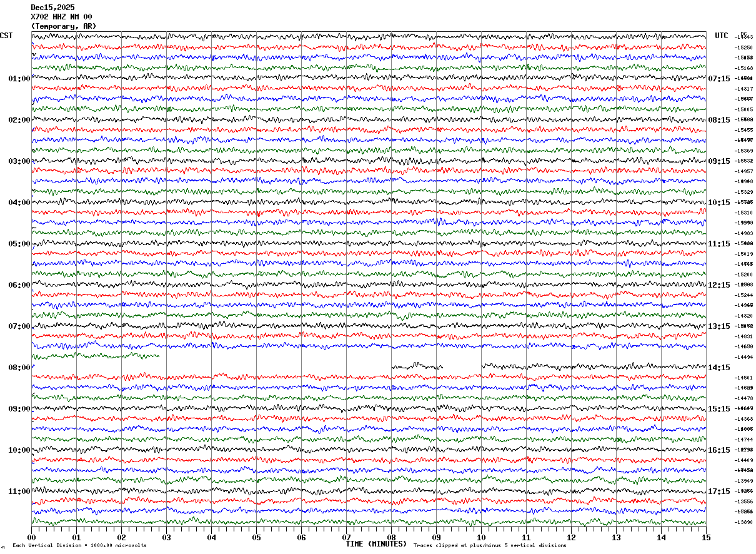756x554 pixels.
Task: Select the 05:00 CST time label
Action: [x=19, y=244]
